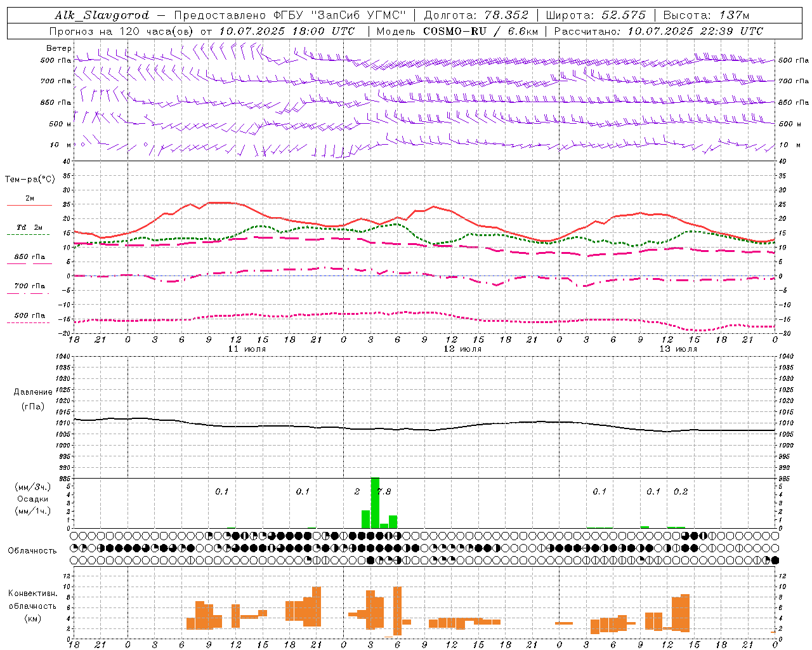
Task: Click the tallest green precipitation bar
Action: [375, 503]
